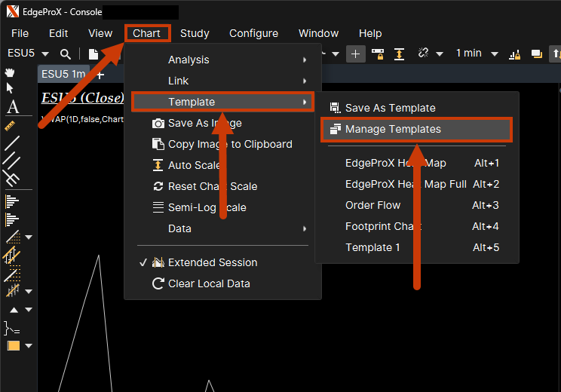561x392 pixels.
Task: Open the Study menu
Action: click(x=195, y=33)
